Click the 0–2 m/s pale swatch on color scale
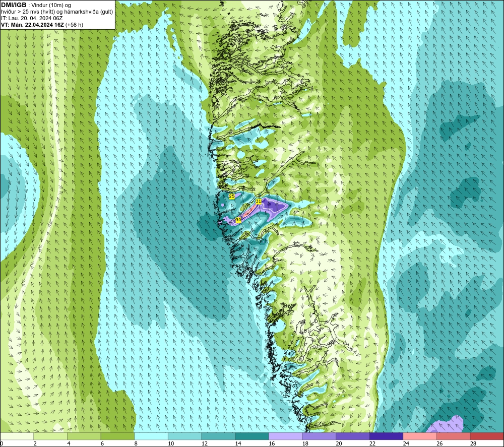The height and width of the screenshot is (447, 504). pyautogui.click(x=17, y=436)
